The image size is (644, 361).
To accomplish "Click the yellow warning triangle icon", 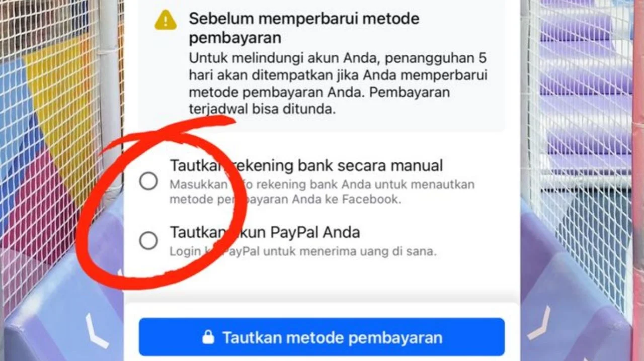I will point(166,20).
